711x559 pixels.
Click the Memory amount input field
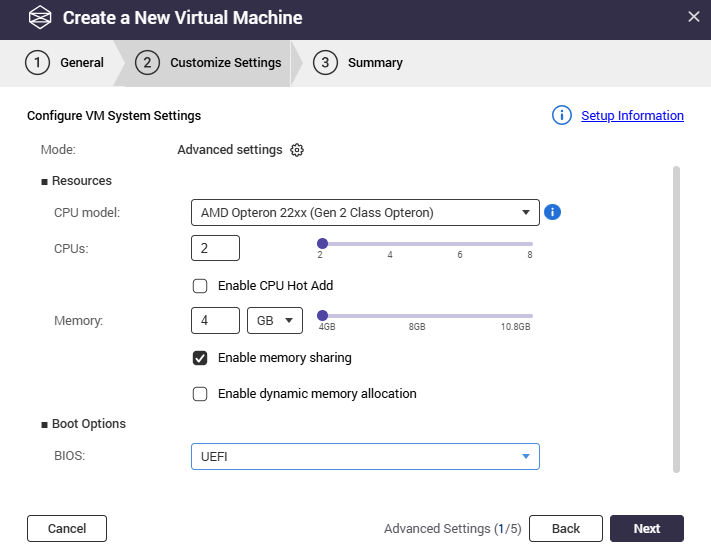[x=215, y=321]
